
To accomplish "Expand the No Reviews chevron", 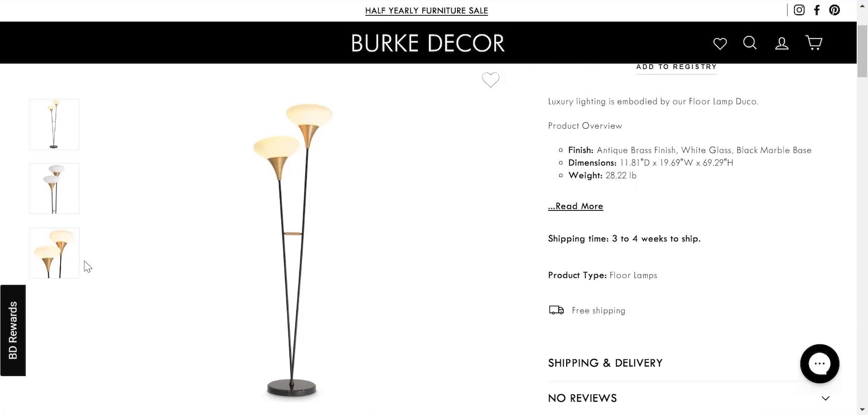I will [826, 398].
